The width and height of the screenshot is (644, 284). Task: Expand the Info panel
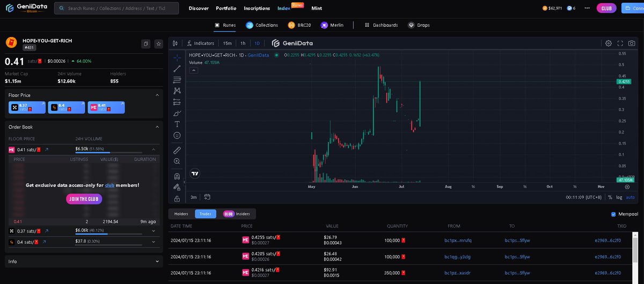[x=157, y=261]
